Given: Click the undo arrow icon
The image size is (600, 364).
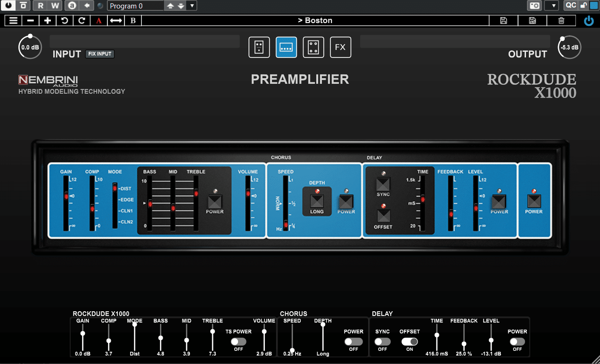Looking at the screenshot, I should click(x=65, y=21).
